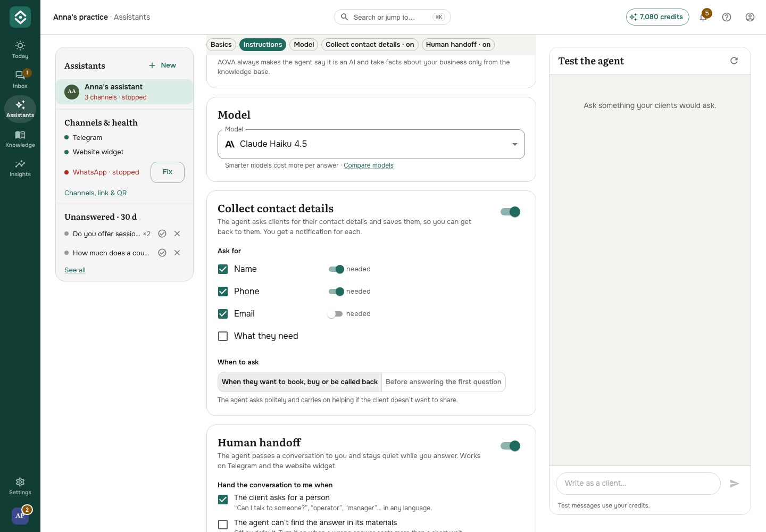Check the What they need checkbox
766x532 pixels.
pyautogui.click(x=223, y=336)
